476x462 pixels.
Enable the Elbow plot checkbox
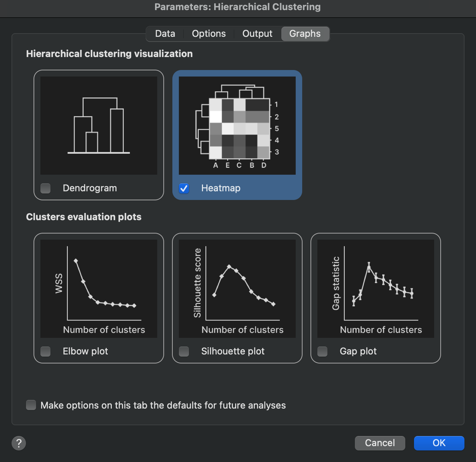pos(45,351)
